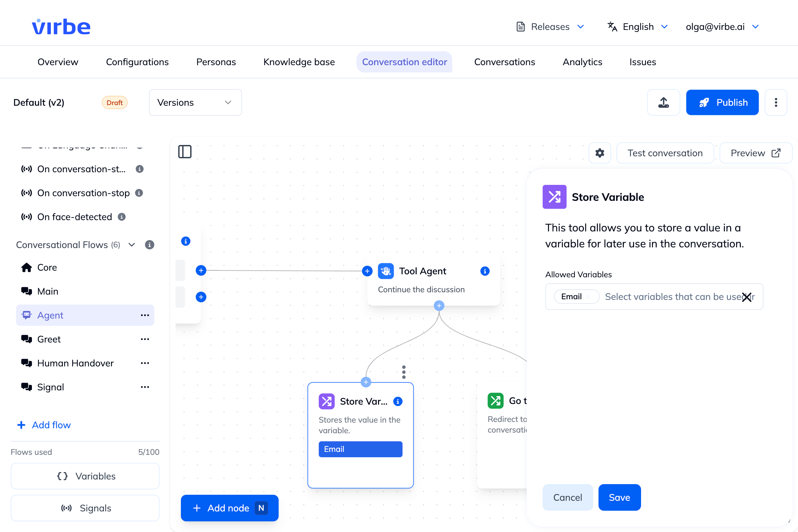Image resolution: width=798 pixels, height=532 pixels.
Task: Open the Signals panel button
Action: (85, 508)
